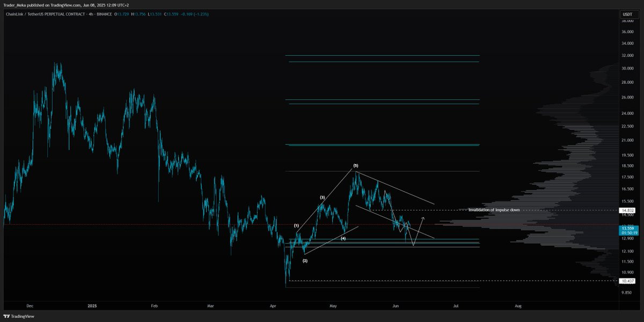Click the 26.000 price scale value
644x322 pixels.
tap(627, 97)
